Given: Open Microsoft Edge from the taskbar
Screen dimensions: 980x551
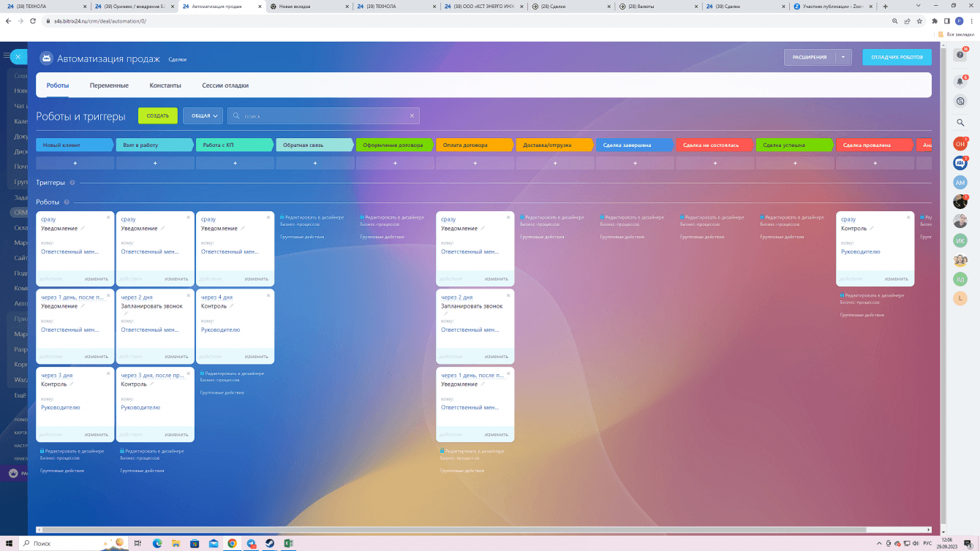Looking at the screenshot, I should pos(157,543).
